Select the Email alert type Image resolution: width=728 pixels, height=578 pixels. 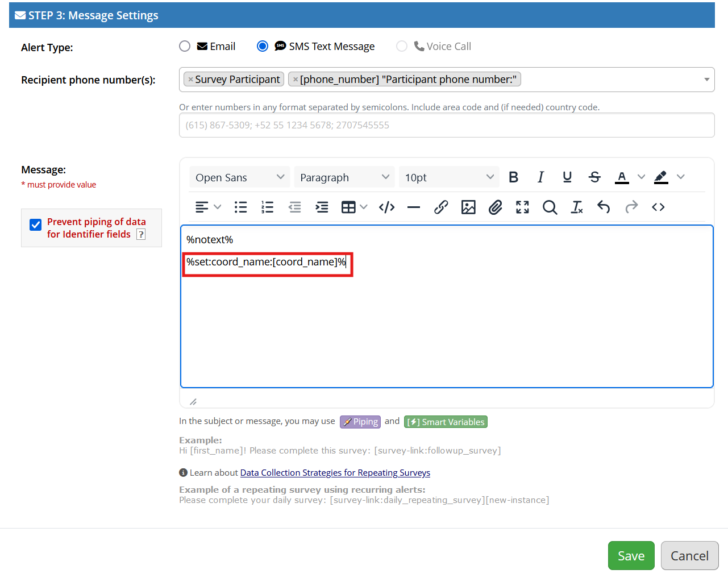pos(185,46)
